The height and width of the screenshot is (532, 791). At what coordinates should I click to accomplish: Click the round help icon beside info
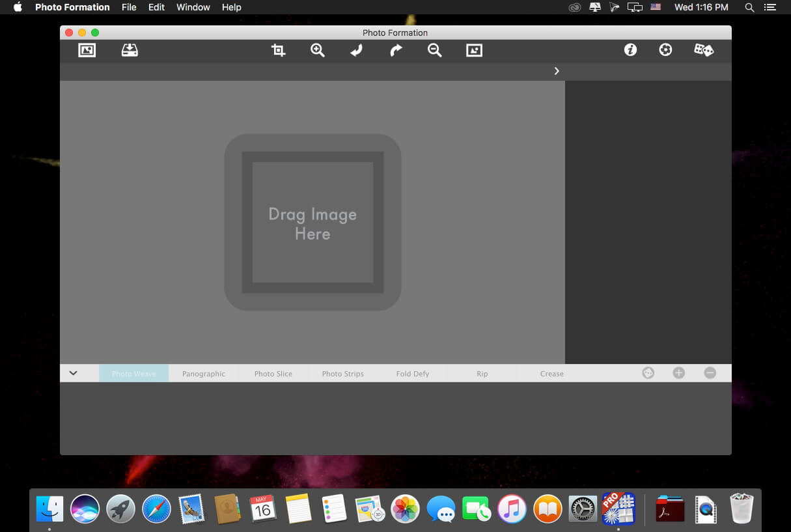(x=665, y=50)
